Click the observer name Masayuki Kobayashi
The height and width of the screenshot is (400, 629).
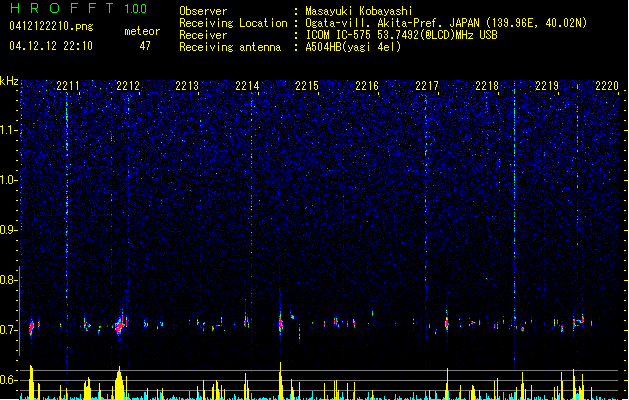(359, 11)
